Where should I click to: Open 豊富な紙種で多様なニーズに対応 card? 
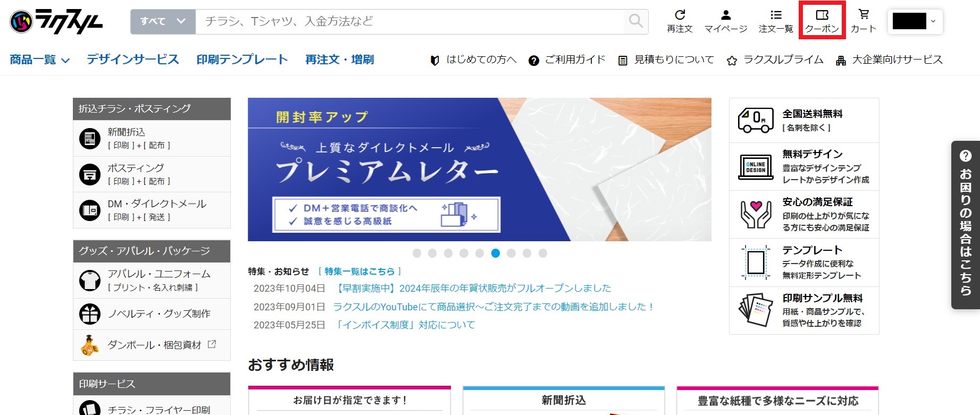[x=777, y=401]
